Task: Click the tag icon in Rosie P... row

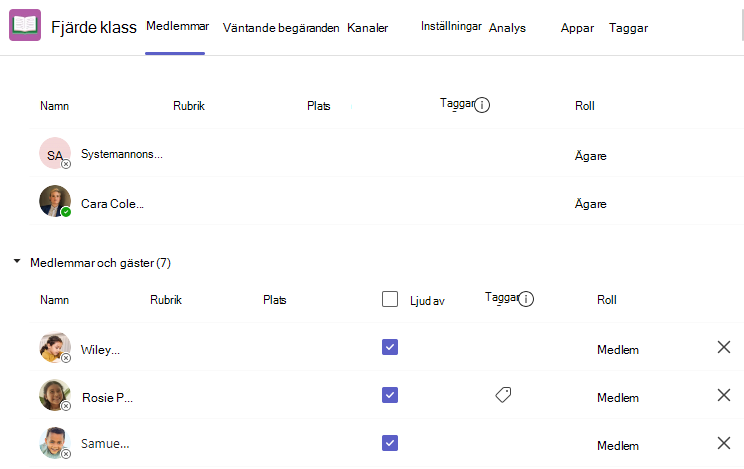Action: 503,394
